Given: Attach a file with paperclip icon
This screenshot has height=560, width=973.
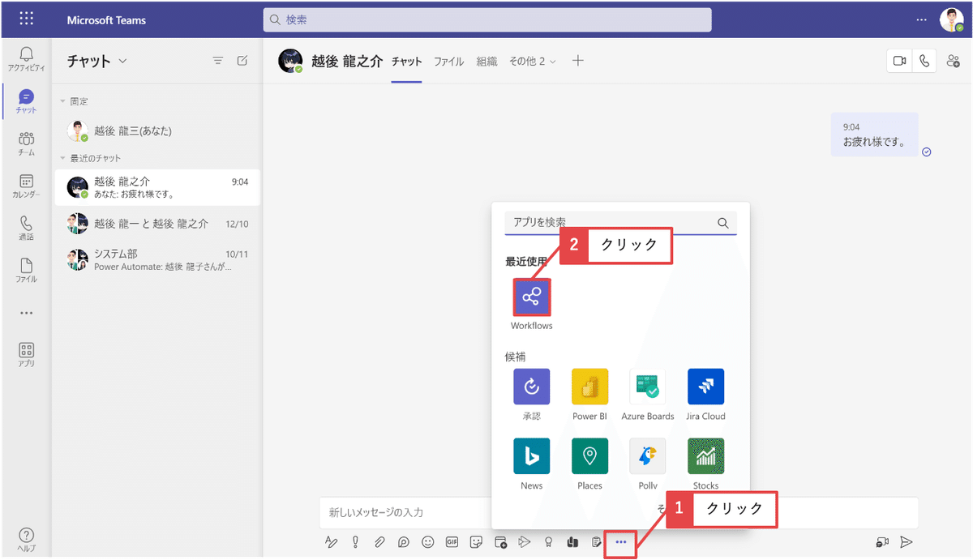Looking at the screenshot, I should (x=379, y=542).
